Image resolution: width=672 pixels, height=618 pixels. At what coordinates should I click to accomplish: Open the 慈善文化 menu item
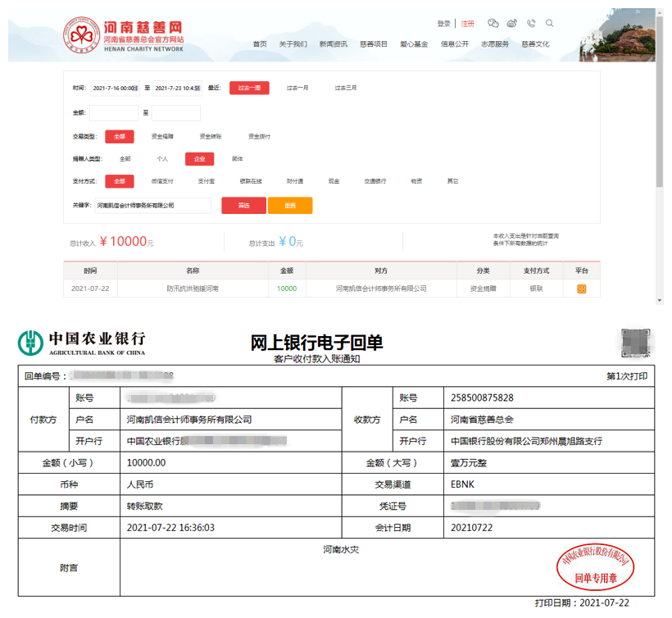pos(535,44)
